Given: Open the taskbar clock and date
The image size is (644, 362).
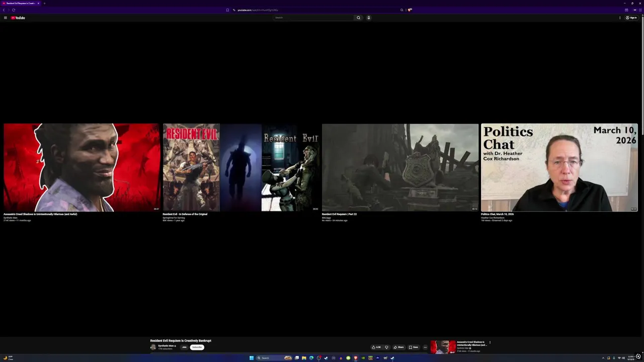Looking at the screenshot, I should [631, 358].
